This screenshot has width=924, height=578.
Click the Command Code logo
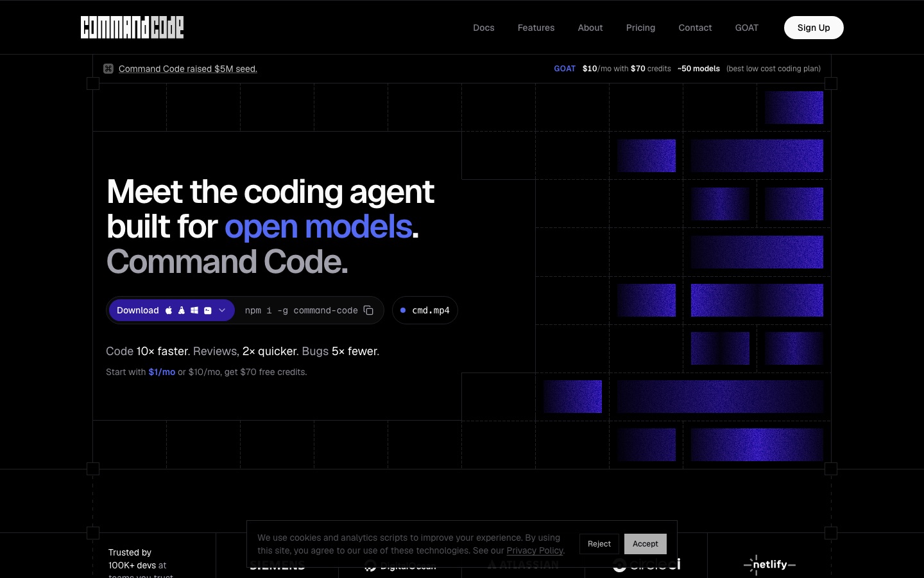tap(132, 28)
